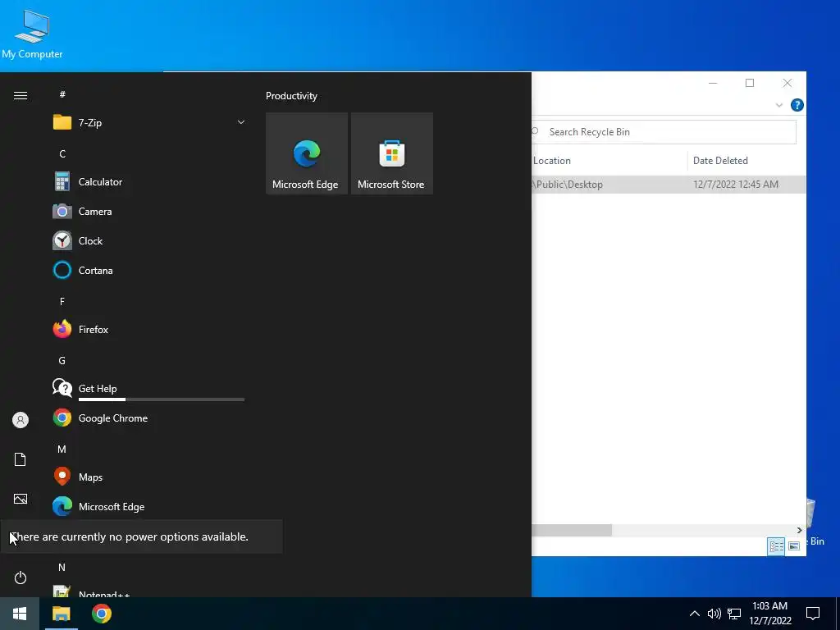
Task: Open the Get Help app
Action: click(148, 387)
